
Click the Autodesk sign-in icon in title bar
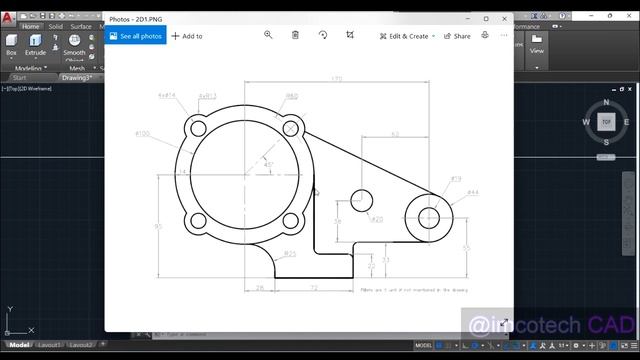(x=534, y=16)
